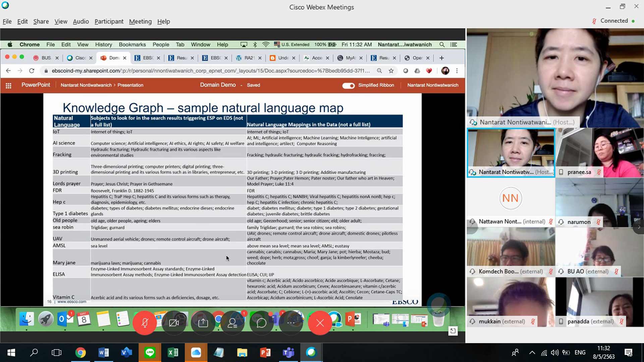Click the Presentation breadcrumb link

point(130,85)
